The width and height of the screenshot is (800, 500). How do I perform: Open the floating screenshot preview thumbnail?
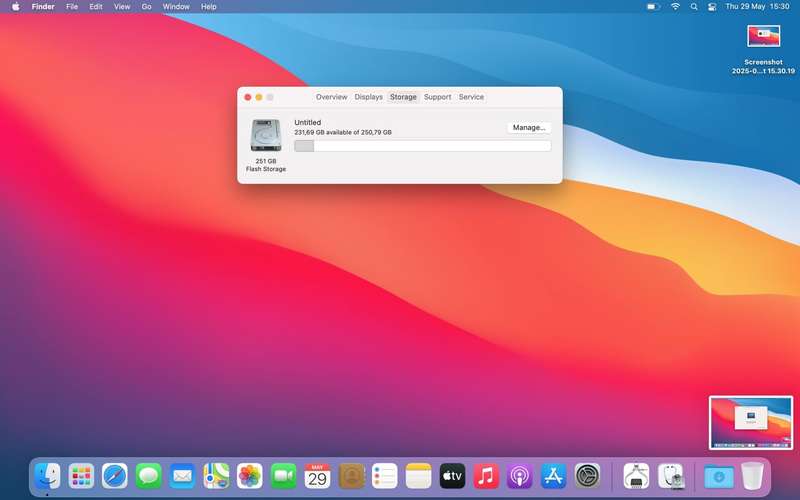click(x=751, y=423)
